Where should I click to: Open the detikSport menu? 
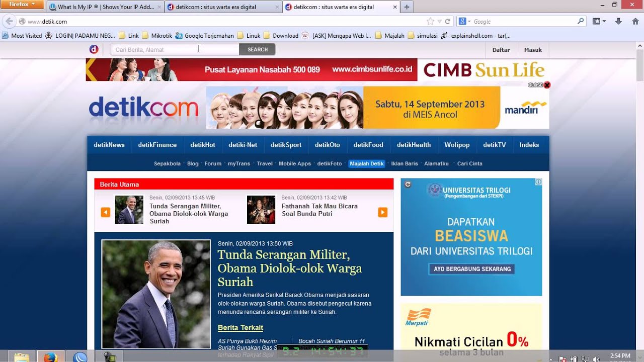pyautogui.click(x=286, y=145)
